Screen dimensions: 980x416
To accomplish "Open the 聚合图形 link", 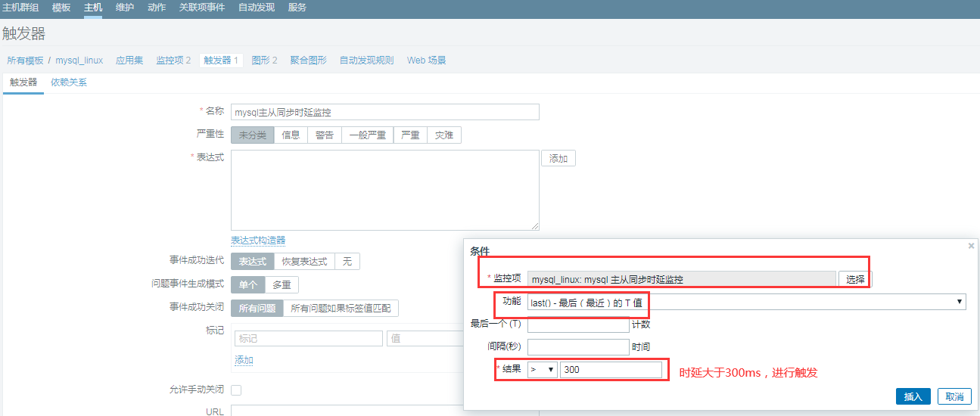I will (309, 61).
